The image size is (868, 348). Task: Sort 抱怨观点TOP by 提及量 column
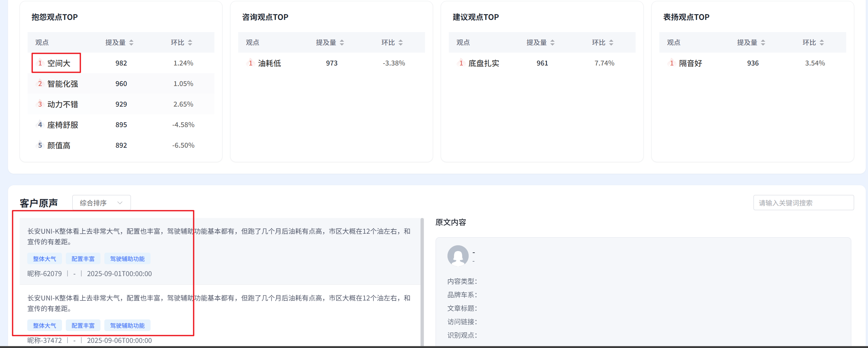pyautogui.click(x=131, y=42)
